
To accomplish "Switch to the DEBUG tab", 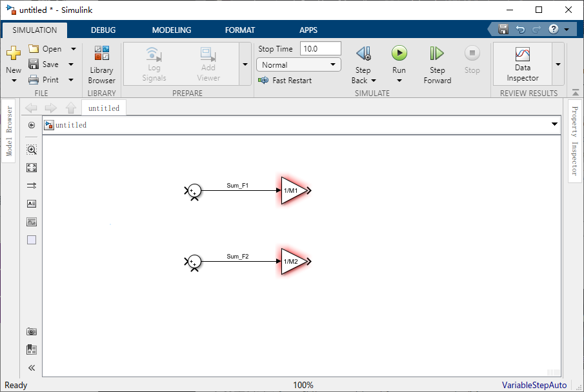I will click(x=103, y=30).
